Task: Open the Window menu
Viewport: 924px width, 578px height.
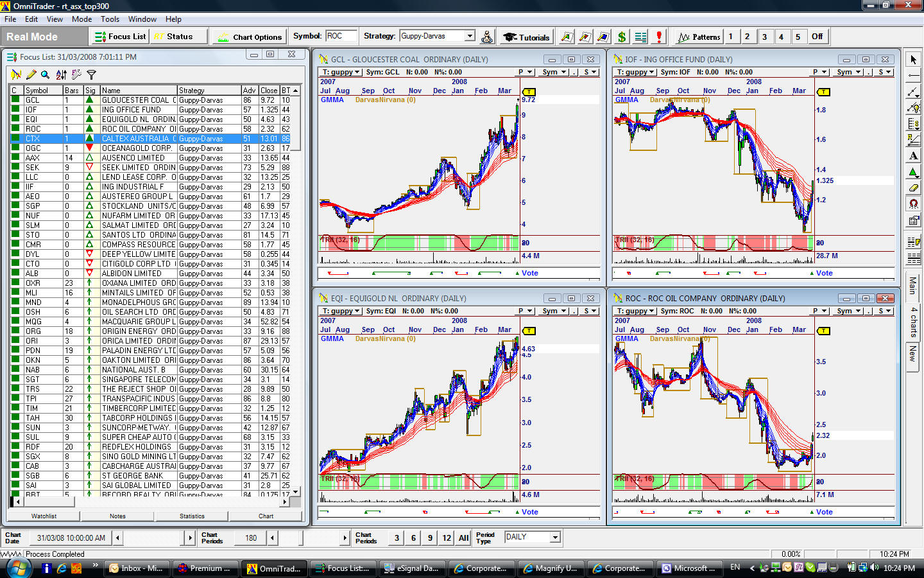Action: click(142, 19)
